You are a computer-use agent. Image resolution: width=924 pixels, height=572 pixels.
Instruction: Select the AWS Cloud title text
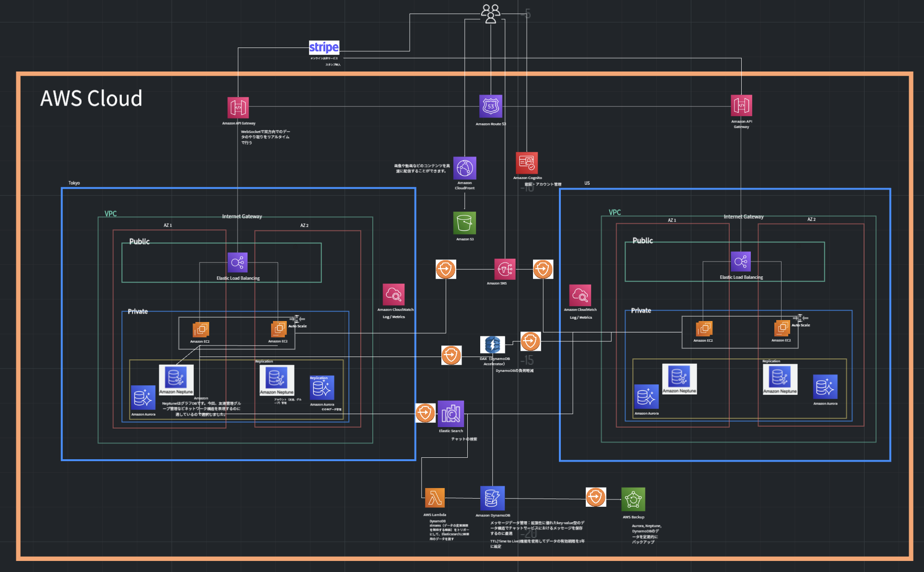point(91,98)
